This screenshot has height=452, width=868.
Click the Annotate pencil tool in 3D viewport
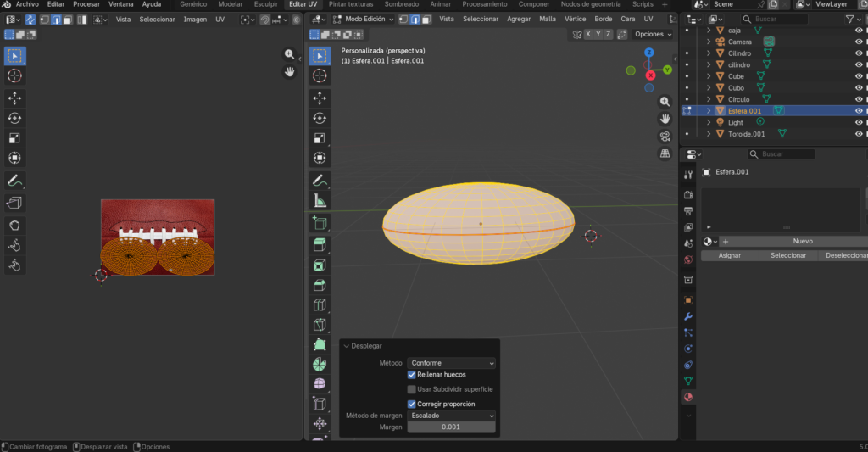(x=320, y=181)
